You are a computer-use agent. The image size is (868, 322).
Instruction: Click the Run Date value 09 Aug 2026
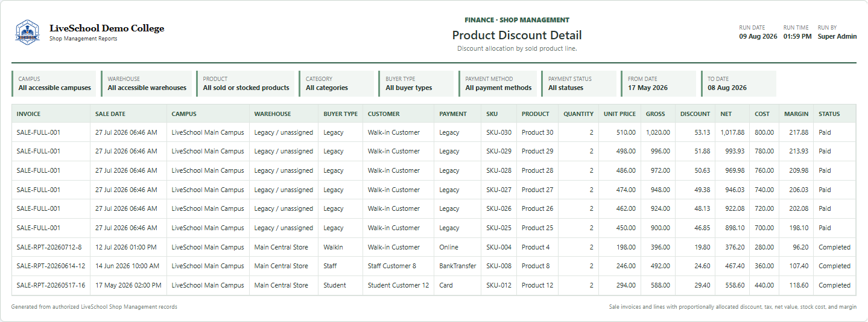(758, 36)
